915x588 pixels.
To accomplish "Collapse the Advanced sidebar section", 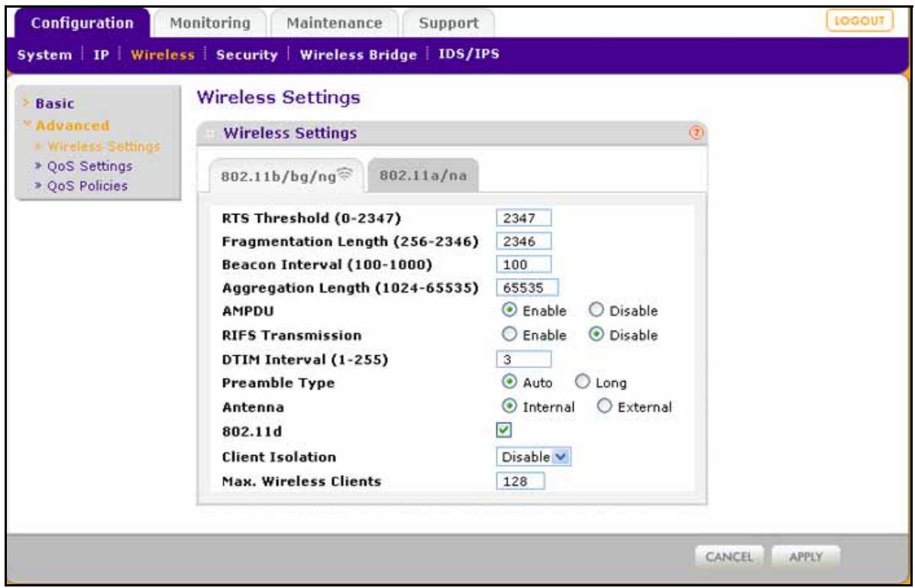I will pos(72,125).
